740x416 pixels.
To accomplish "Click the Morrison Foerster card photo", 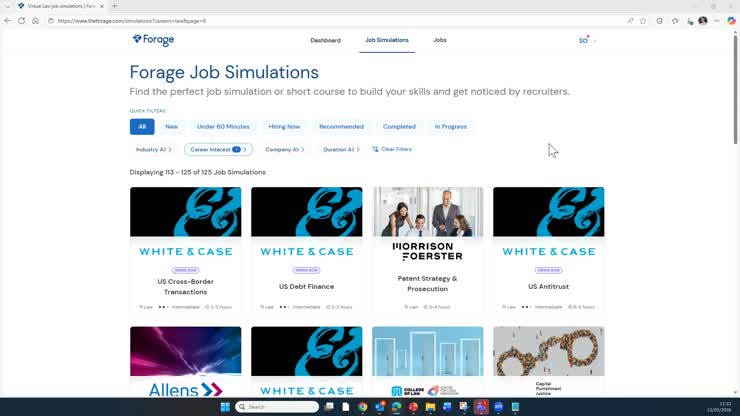I will [428, 212].
